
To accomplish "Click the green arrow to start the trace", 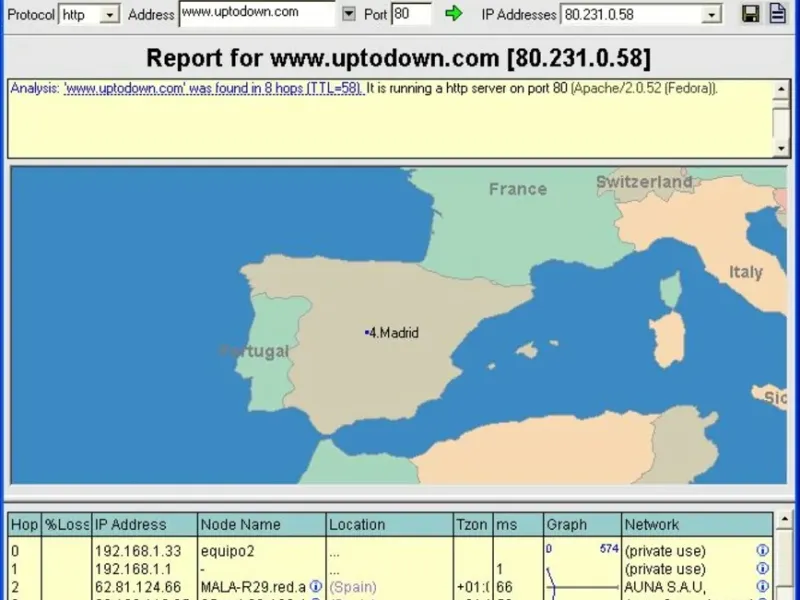I will point(454,14).
